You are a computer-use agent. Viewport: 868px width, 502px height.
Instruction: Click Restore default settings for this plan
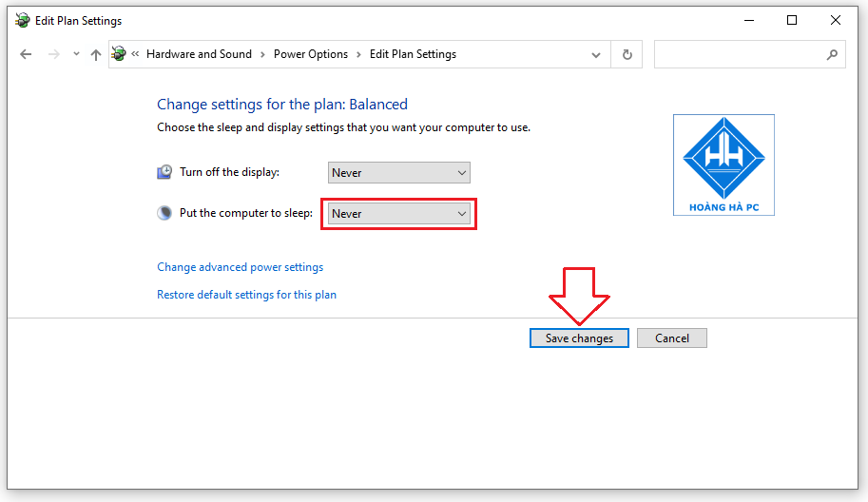(246, 295)
